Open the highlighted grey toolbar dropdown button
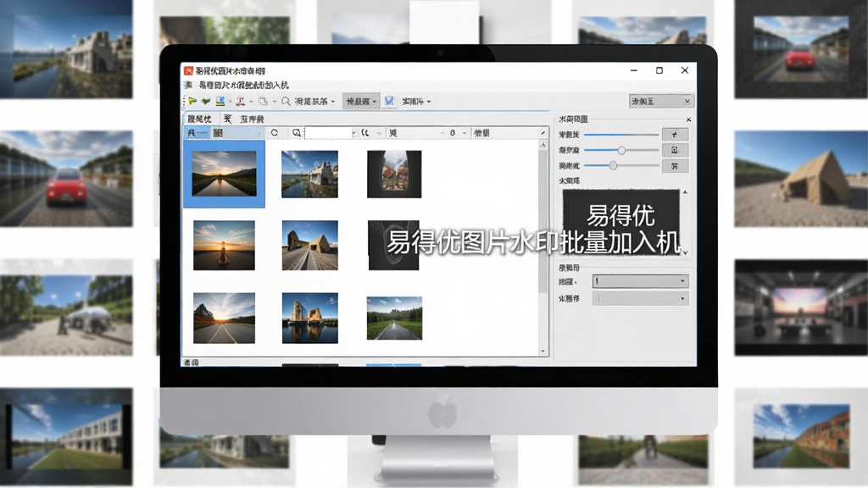Viewport: 868px width, 488px height. point(361,102)
